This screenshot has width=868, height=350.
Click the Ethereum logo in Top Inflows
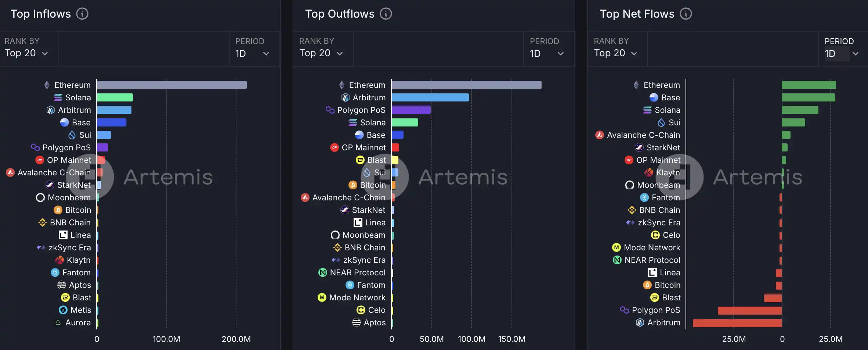point(47,85)
